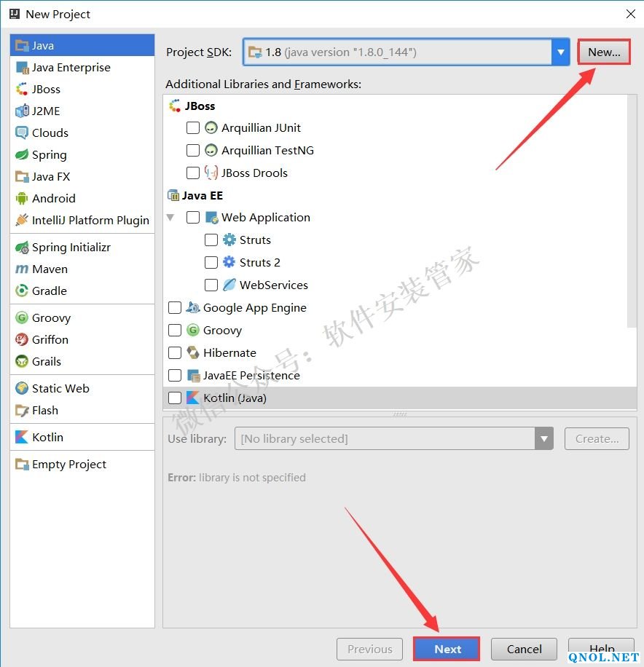The width and height of the screenshot is (644, 667).
Task: Select the IntelliJ Platform Plugin icon
Action: click(21, 220)
